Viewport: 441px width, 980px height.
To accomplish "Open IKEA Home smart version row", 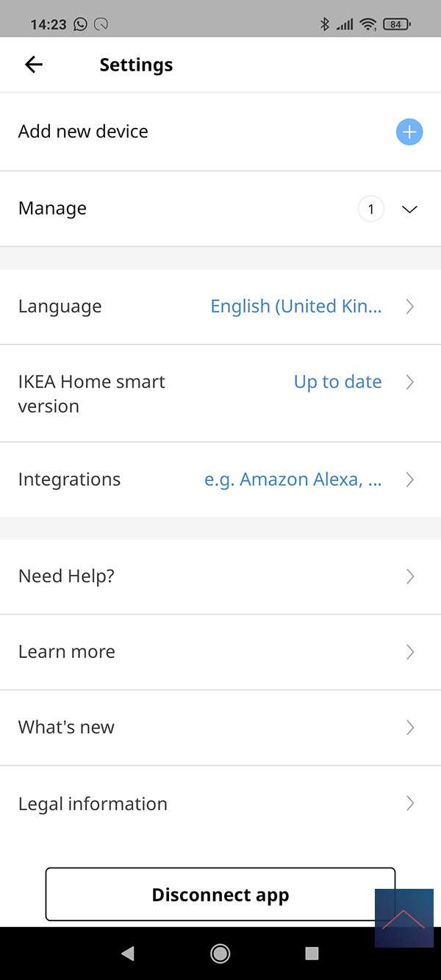I will tap(92, 393).
